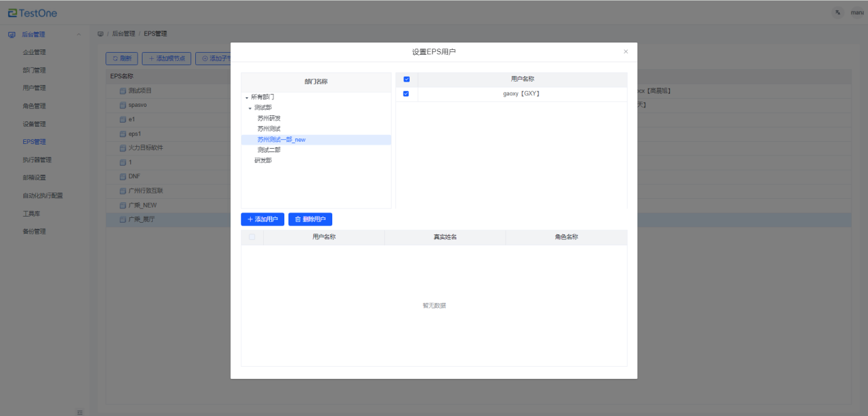Click the TestOne logo
The width and height of the screenshot is (868, 416).
click(x=33, y=13)
